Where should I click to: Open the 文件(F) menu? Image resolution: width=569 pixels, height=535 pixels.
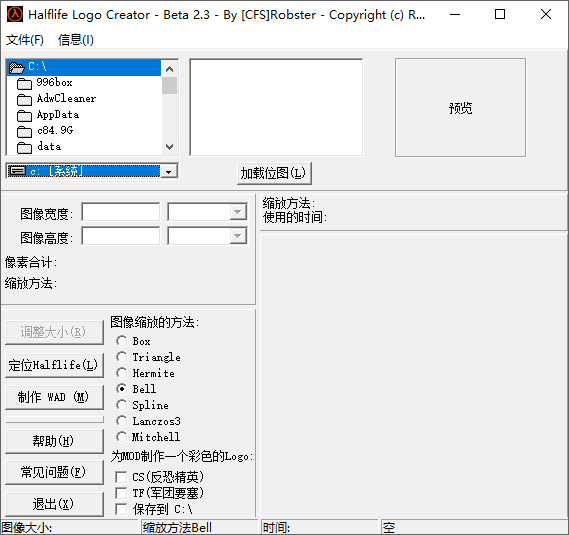(x=25, y=40)
